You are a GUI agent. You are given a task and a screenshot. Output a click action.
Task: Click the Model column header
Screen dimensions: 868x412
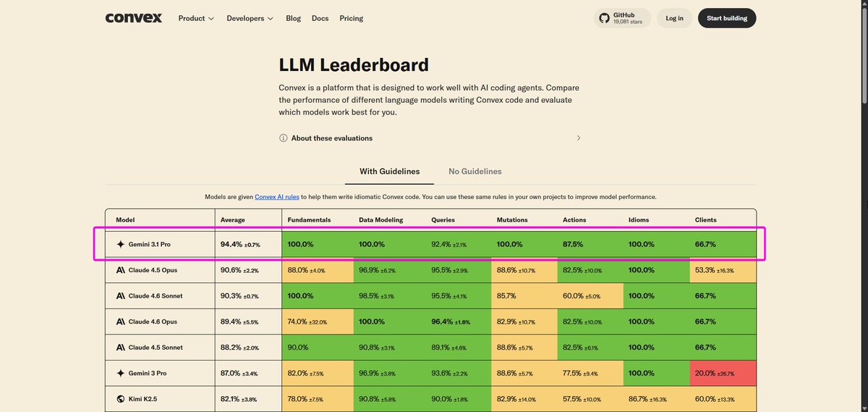click(126, 219)
